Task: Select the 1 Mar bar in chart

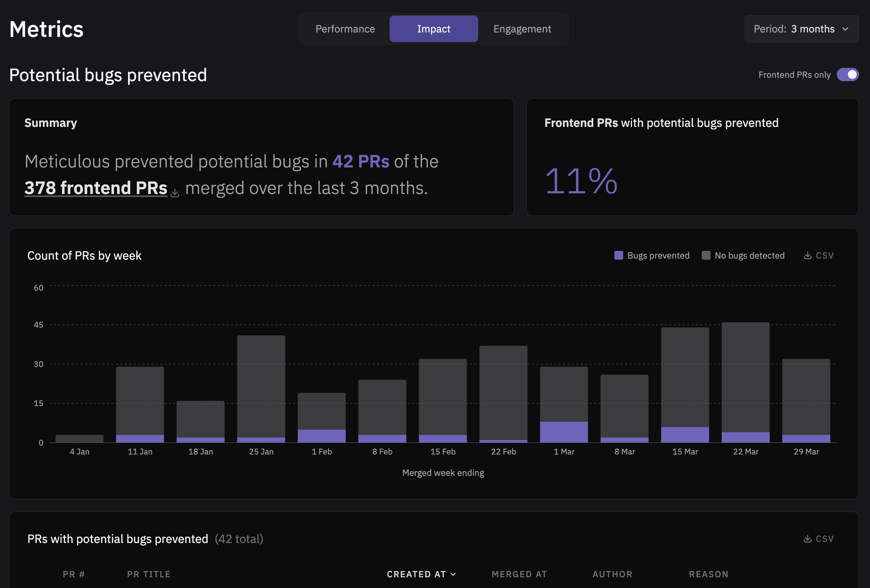Action: point(564,405)
